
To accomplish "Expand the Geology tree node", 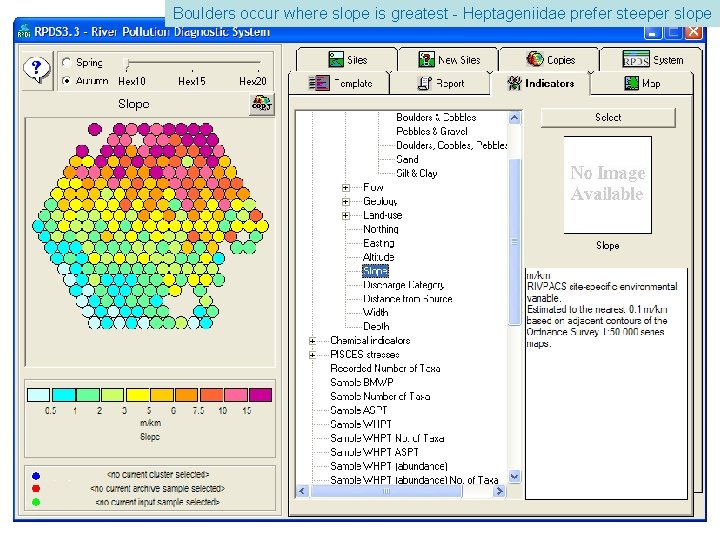I will click(x=346, y=202).
